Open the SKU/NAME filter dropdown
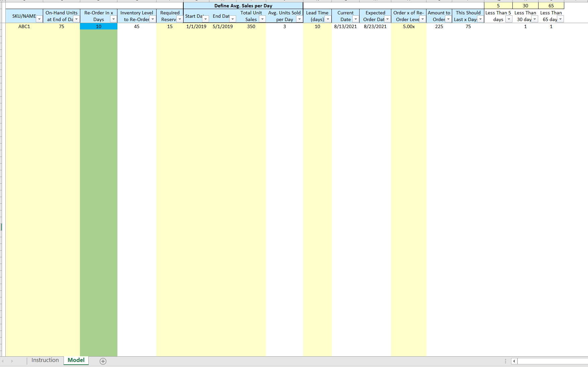 click(x=39, y=19)
